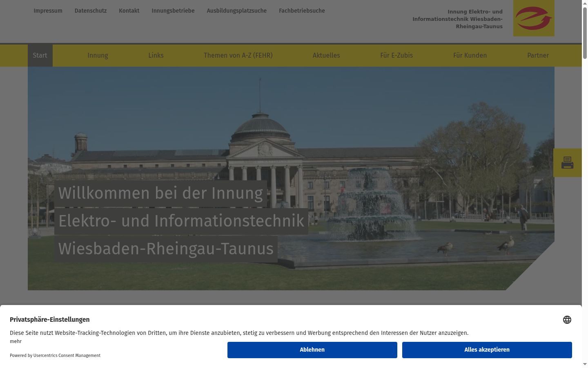This screenshot has height=368, width=588.
Task: Click the Privatsphäre-Einstellungen heading
Action: 50,320
